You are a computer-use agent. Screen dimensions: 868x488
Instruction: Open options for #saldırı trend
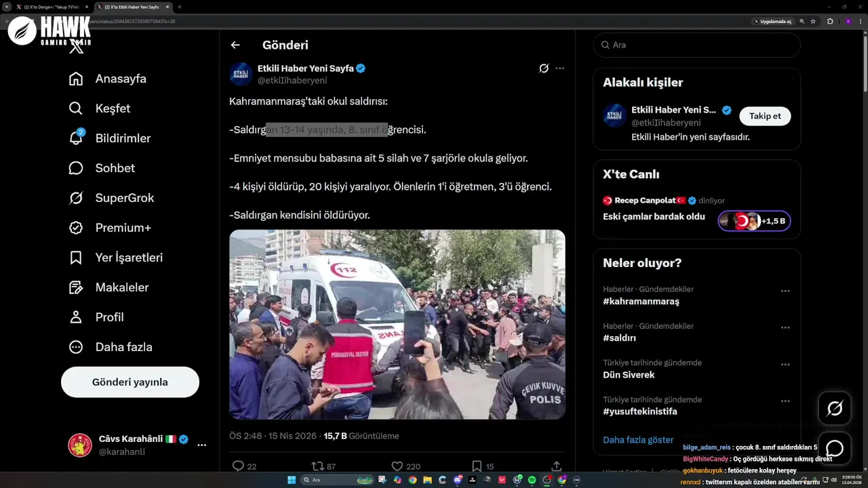pos(785,327)
